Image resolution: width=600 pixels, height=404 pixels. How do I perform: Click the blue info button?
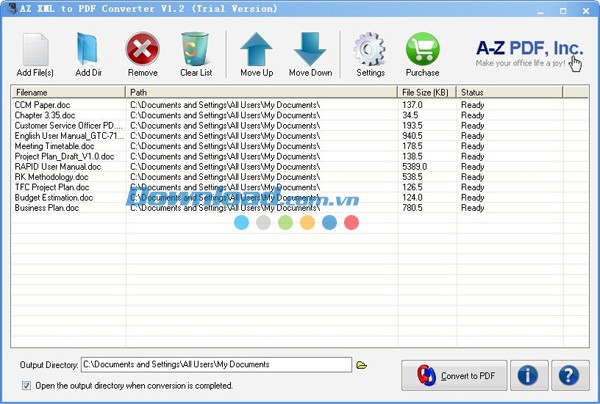tap(529, 375)
